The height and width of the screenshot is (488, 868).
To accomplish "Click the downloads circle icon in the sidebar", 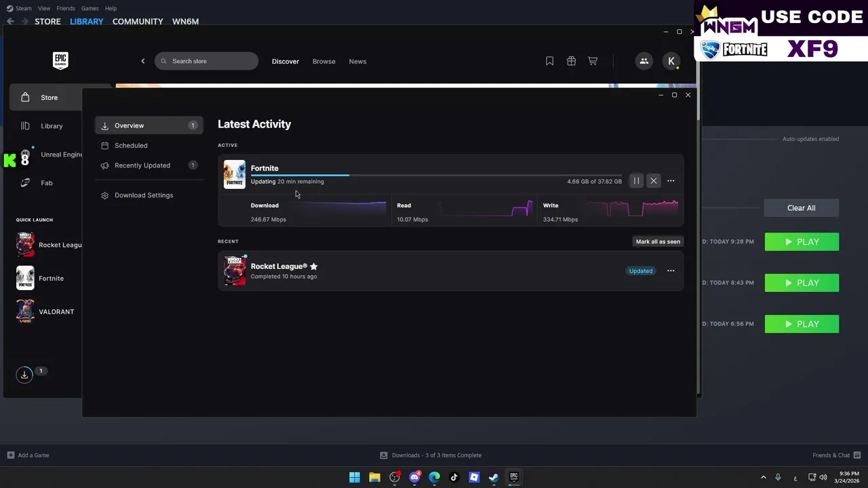I will pos(24,375).
